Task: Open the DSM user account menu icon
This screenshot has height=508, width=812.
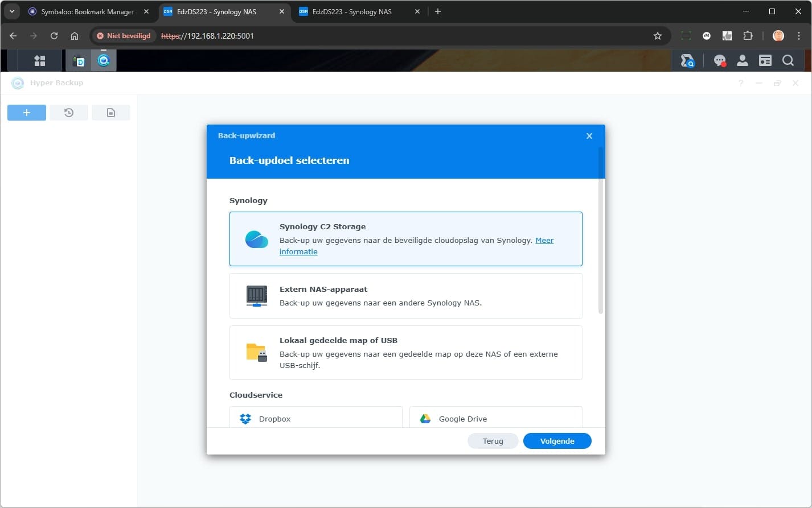Action: pyautogui.click(x=742, y=60)
